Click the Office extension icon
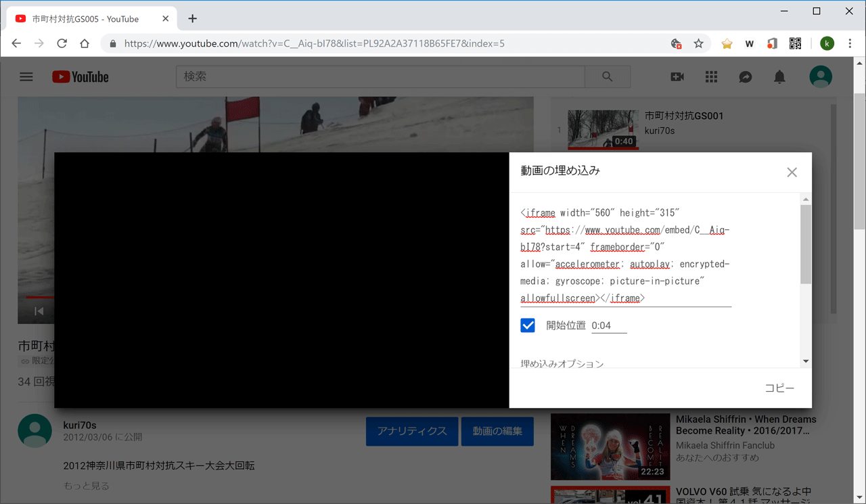 tap(772, 43)
